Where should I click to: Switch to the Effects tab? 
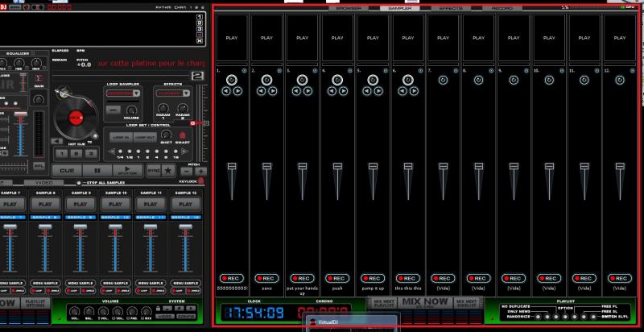[x=450, y=7]
